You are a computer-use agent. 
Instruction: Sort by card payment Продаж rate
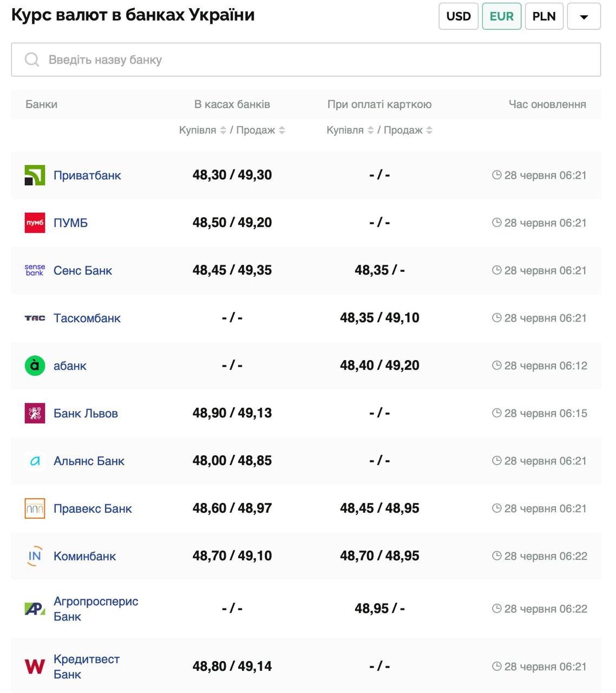tap(429, 130)
